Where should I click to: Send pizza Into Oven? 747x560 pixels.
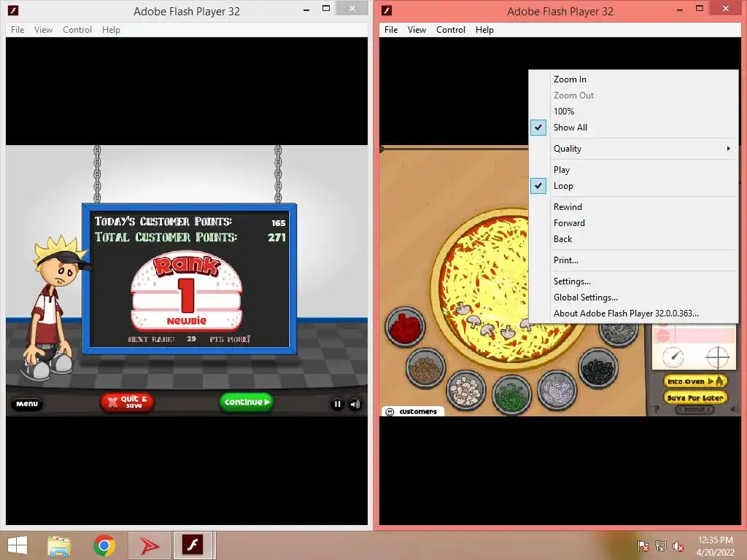click(695, 381)
